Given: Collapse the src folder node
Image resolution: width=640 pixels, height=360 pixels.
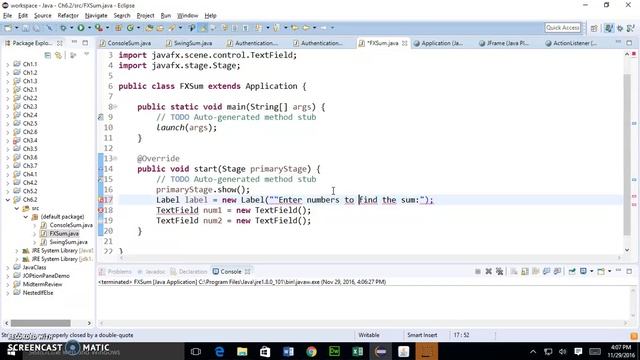Looking at the screenshot, I should pos(17,208).
